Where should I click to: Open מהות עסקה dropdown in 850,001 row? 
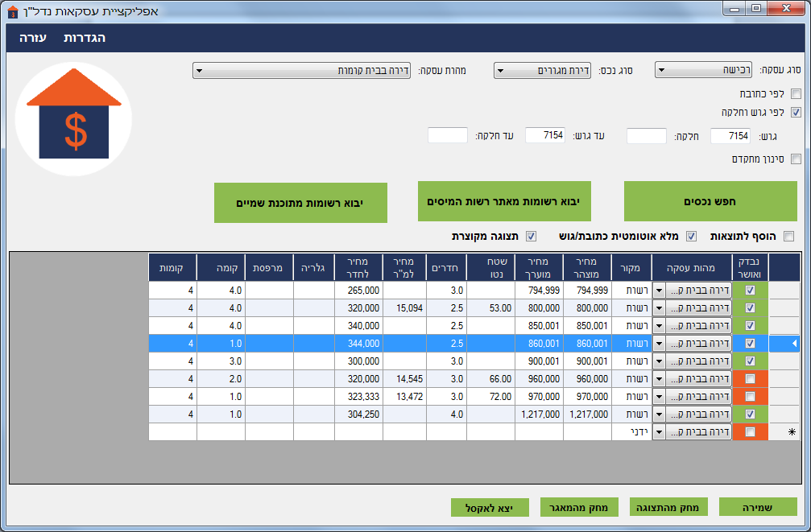(659, 326)
